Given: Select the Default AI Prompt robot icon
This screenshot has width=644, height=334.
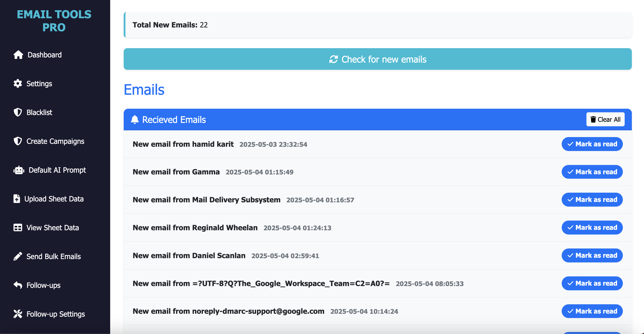Looking at the screenshot, I should click(x=18, y=170).
